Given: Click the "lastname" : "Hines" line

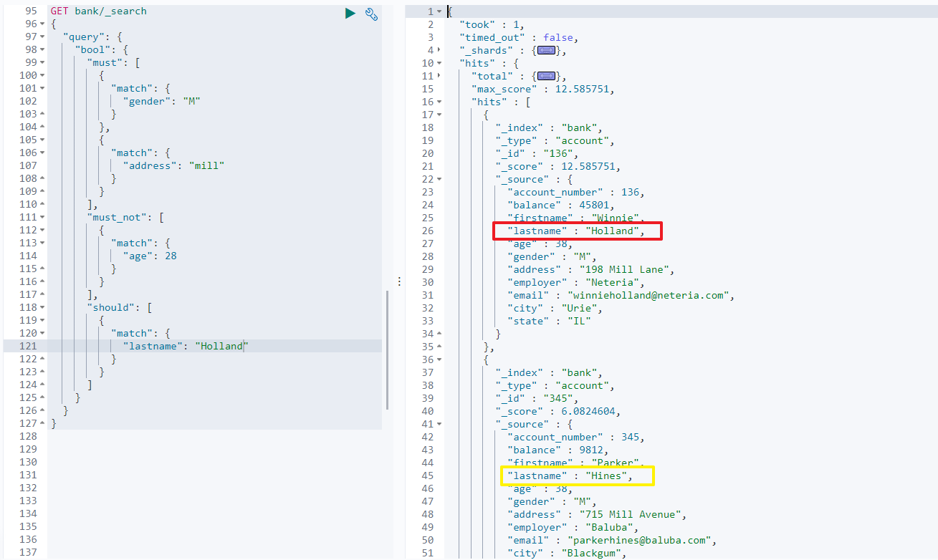Looking at the screenshot, I should pos(570,476).
